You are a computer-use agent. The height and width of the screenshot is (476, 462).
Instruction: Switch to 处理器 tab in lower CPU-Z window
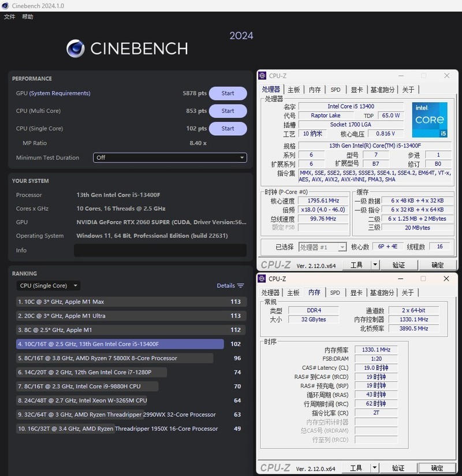[270, 293]
